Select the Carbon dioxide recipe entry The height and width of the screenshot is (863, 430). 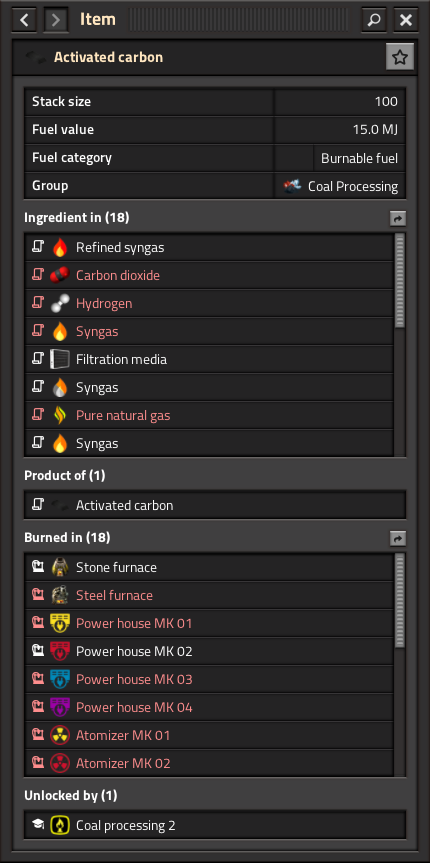coord(209,275)
